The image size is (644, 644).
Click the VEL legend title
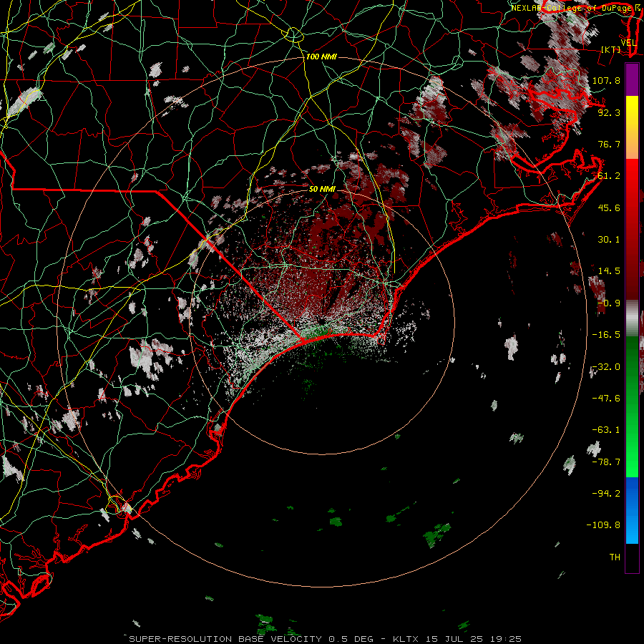click(x=628, y=43)
